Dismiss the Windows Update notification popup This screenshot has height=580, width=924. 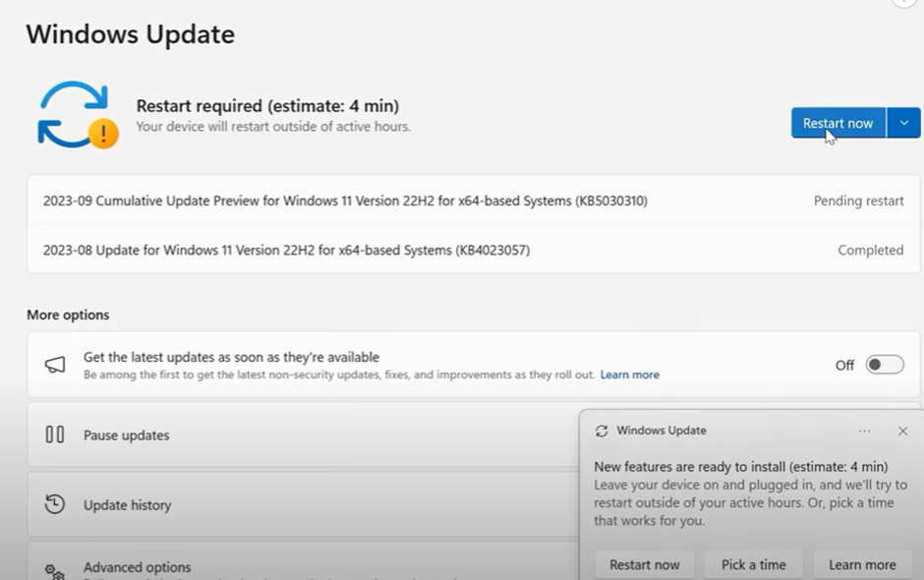click(x=902, y=431)
